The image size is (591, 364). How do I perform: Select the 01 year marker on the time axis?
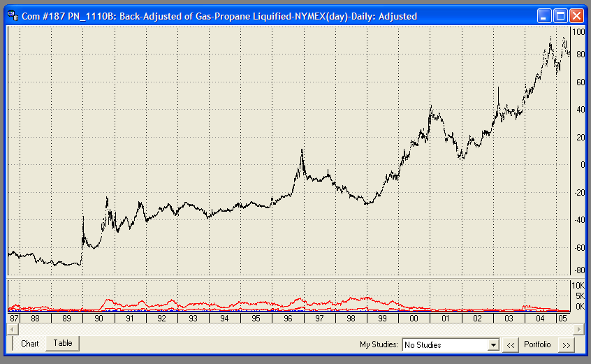tap(445, 318)
